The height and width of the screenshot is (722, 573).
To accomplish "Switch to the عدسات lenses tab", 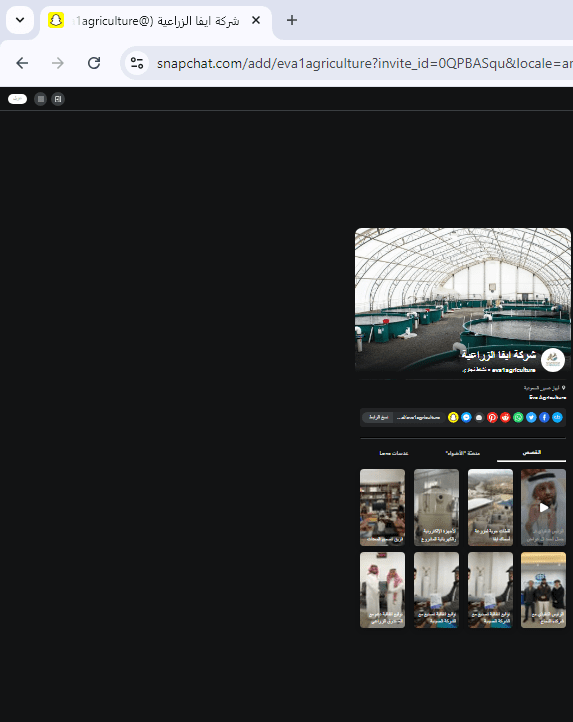I will (394, 453).
